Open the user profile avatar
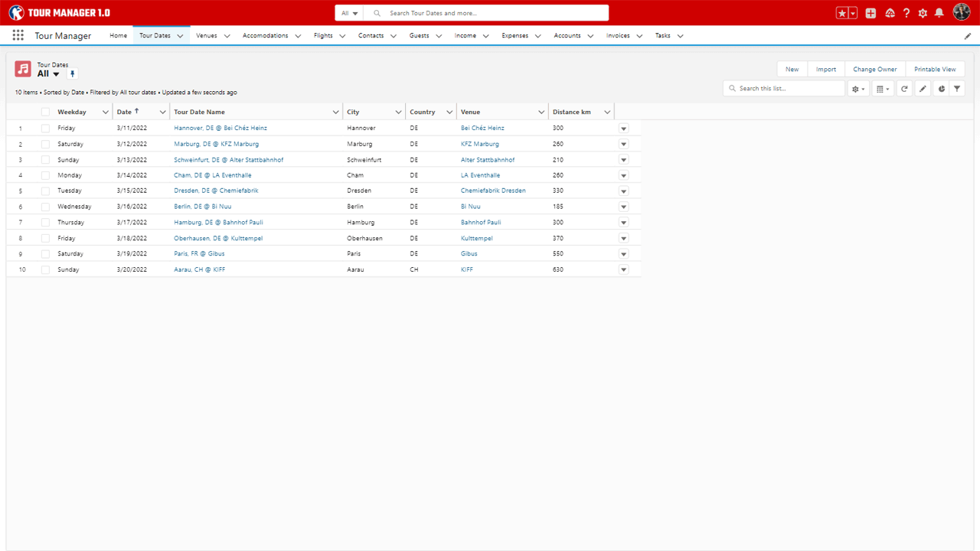This screenshot has width=980, height=551. 962,11
